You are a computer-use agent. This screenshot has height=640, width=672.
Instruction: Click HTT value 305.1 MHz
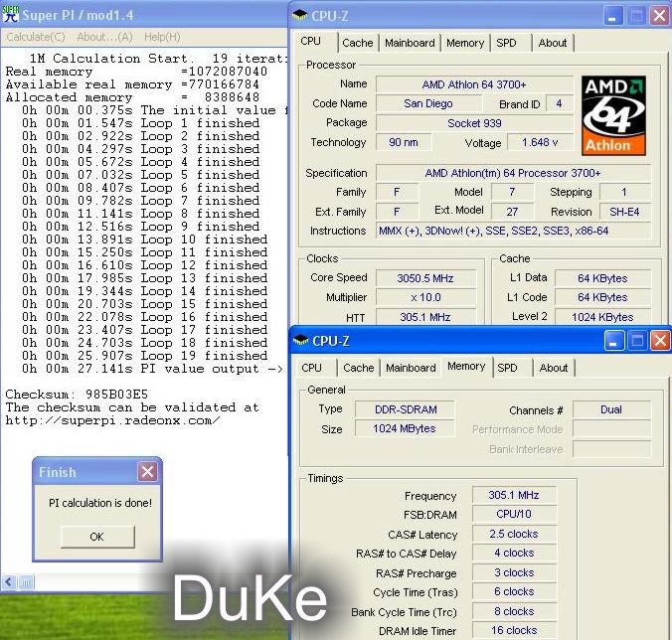(425, 317)
